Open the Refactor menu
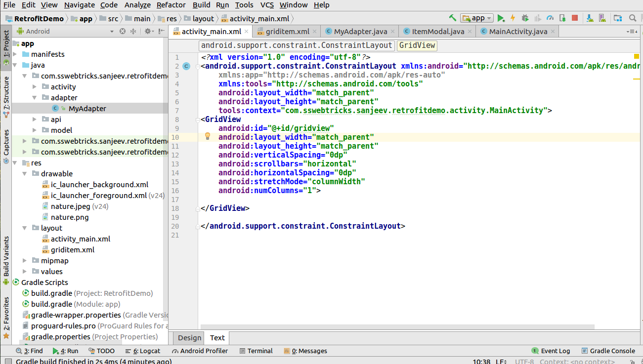643x364 pixels. [x=171, y=5]
